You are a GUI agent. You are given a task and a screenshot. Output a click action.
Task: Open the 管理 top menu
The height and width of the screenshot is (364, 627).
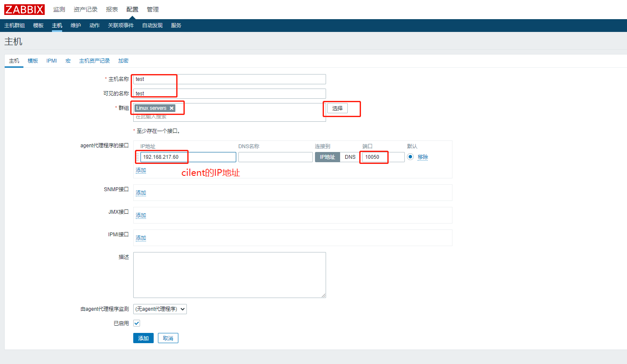[153, 9]
